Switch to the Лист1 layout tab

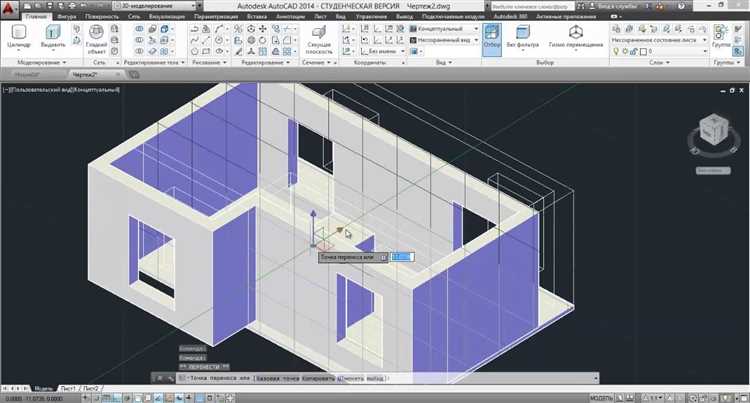69,387
